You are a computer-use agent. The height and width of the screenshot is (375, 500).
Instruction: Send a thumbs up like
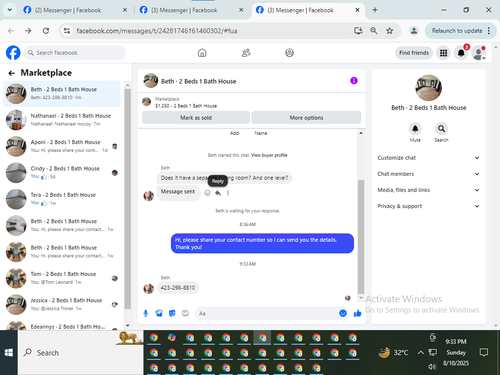(x=357, y=313)
